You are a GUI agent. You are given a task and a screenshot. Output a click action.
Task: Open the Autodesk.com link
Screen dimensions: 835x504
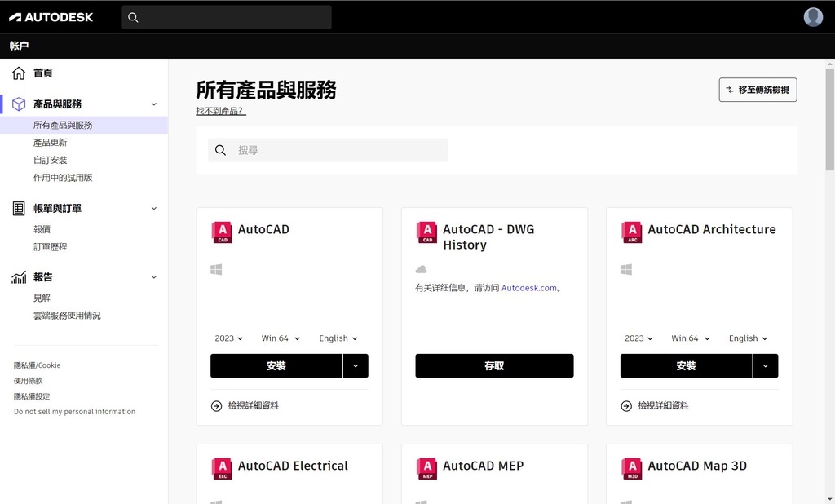pyautogui.click(x=528, y=288)
